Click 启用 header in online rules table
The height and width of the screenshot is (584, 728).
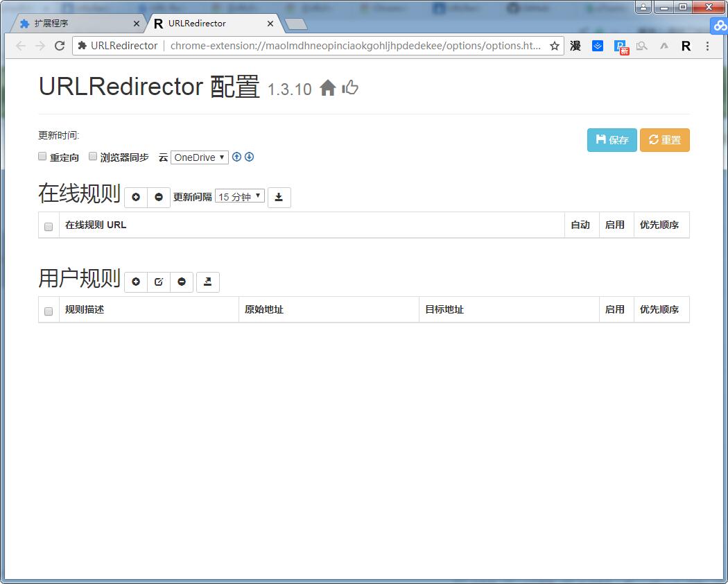tap(615, 225)
